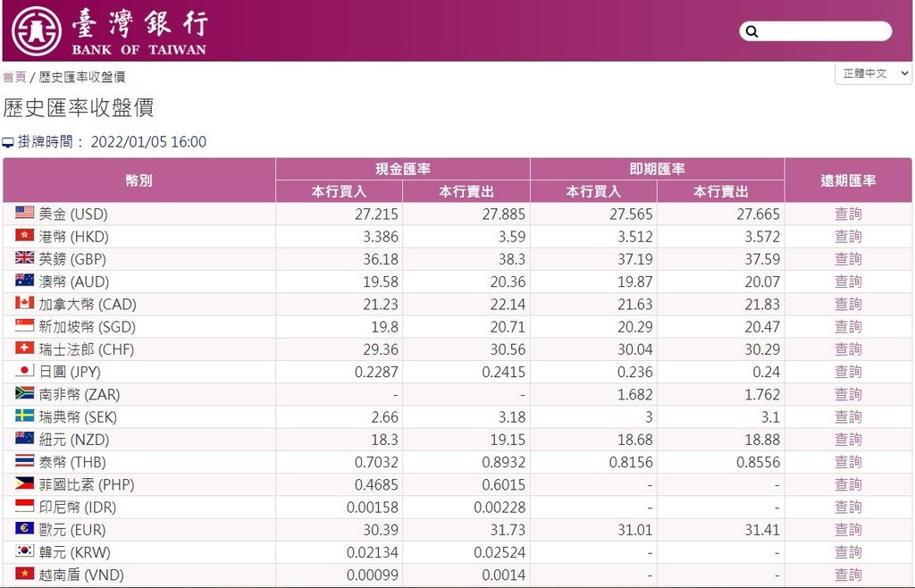Open 查詢 forward rate for IDR
The height and width of the screenshot is (588, 915).
coord(848,508)
